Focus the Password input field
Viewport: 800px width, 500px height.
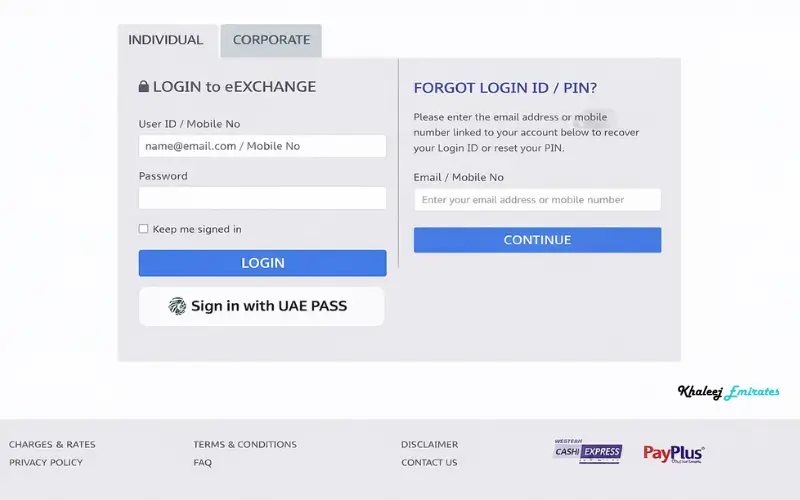pyautogui.click(x=262, y=198)
